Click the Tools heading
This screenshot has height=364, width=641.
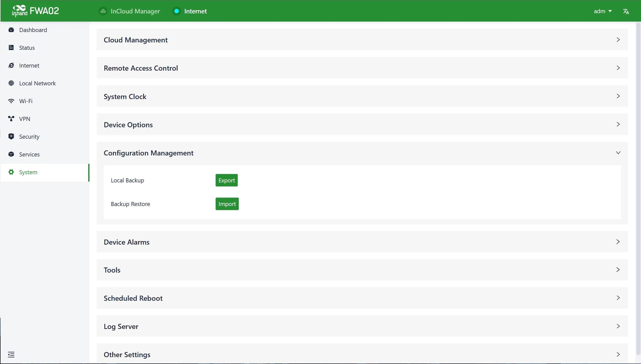pos(112,270)
